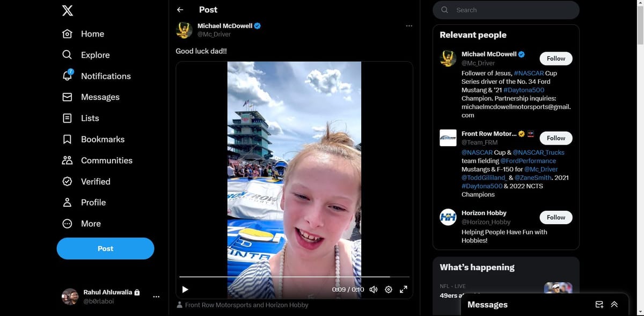
Task: Open Notifications with the bell icon
Action: [67, 76]
